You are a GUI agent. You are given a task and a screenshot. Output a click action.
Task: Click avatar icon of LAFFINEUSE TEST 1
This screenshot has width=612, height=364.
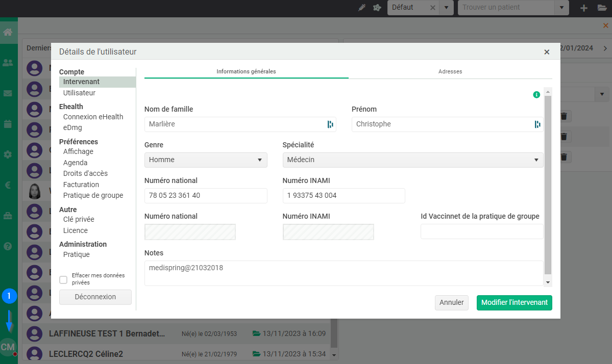click(34, 334)
